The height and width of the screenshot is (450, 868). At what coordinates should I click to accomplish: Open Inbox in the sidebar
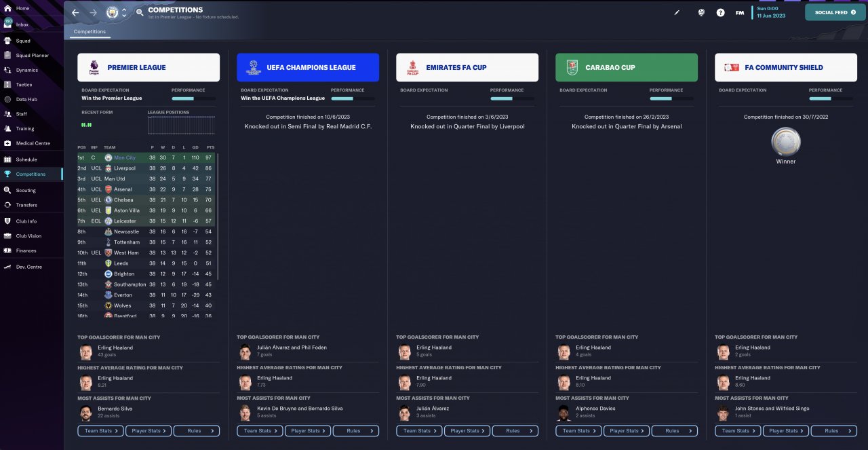coord(31,24)
